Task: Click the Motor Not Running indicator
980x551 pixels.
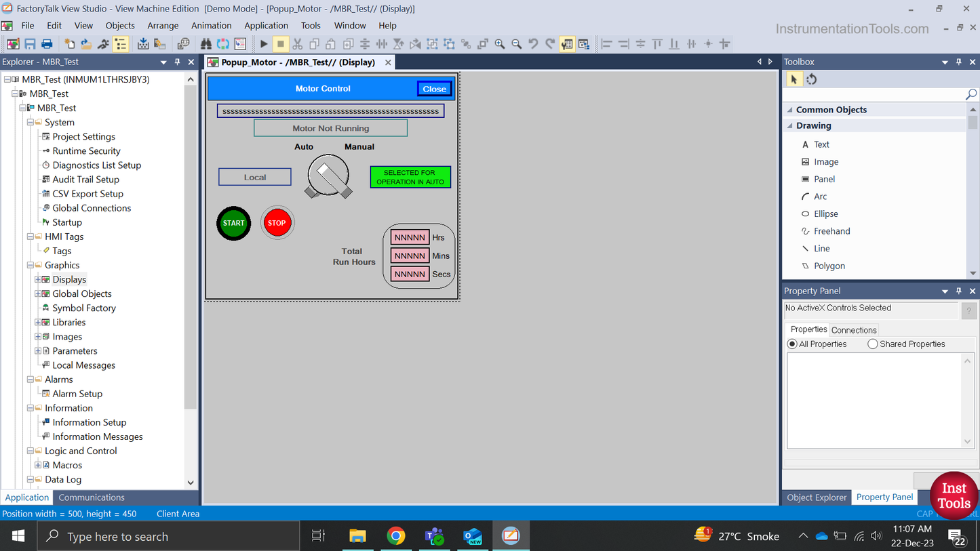Action: pos(331,128)
